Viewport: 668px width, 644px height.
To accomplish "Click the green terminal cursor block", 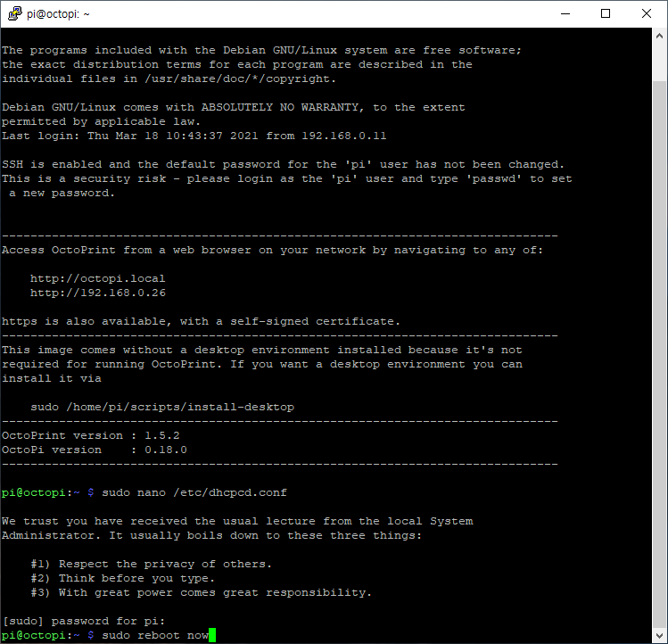I will point(212,635).
